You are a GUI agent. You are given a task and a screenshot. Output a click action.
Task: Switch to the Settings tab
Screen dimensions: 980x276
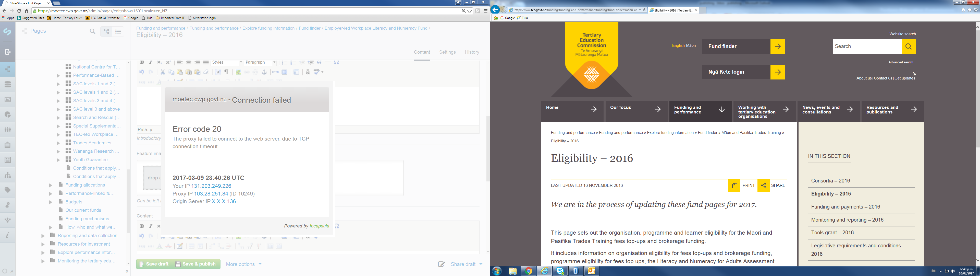[x=447, y=52]
